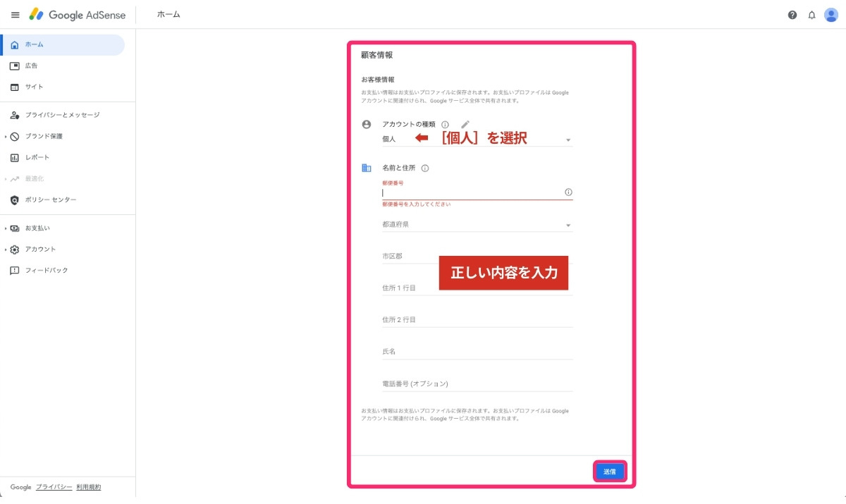Open the navigation hamburger menu
Image resolution: width=846 pixels, height=504 pixels.
[x=15, y=15]
